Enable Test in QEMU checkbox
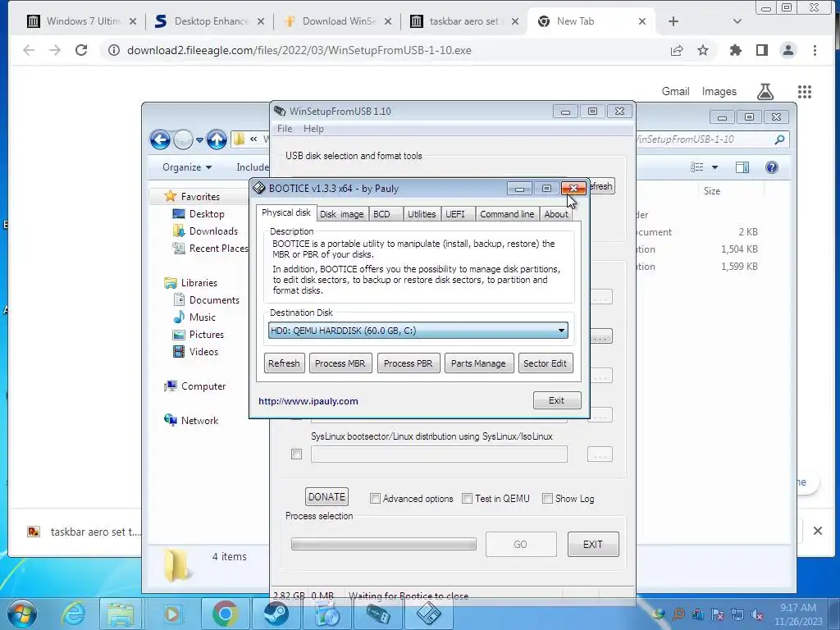The height and width of the screenshot is (630, 840). (x=467, y=499)
